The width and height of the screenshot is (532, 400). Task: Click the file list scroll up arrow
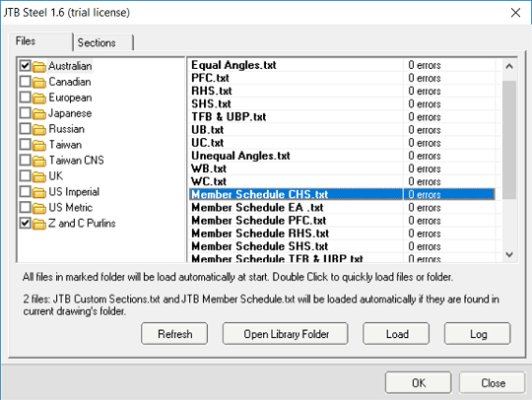click(509, 66)
